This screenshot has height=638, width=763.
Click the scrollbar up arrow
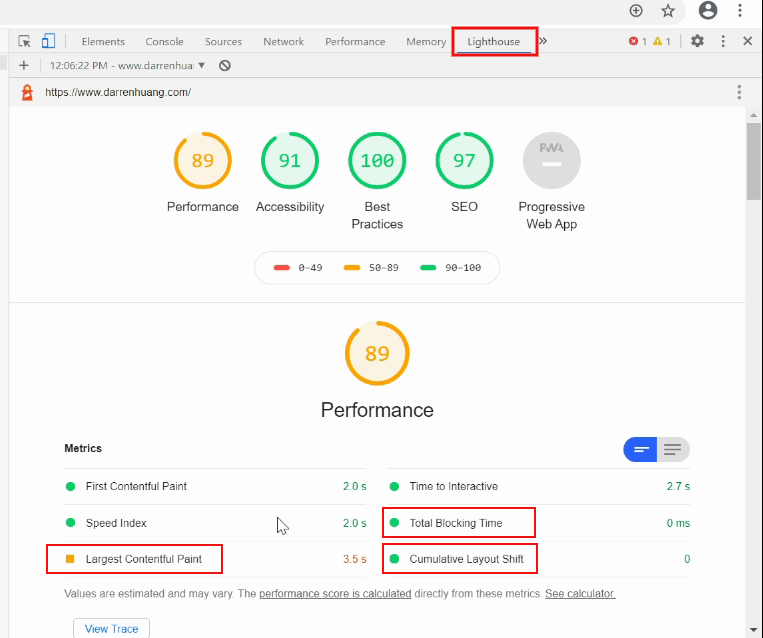click(753, 115)
